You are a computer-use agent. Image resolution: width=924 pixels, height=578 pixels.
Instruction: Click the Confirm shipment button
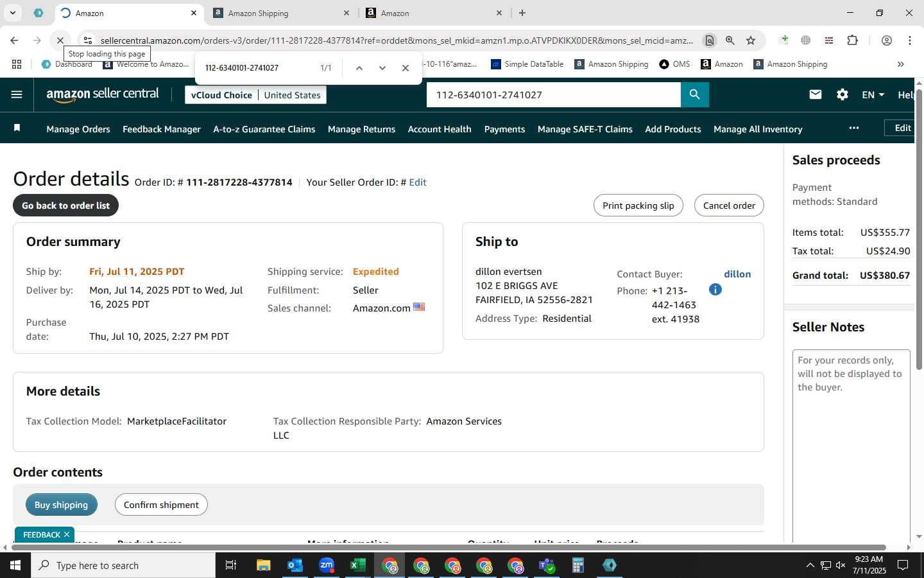(161, 505)
